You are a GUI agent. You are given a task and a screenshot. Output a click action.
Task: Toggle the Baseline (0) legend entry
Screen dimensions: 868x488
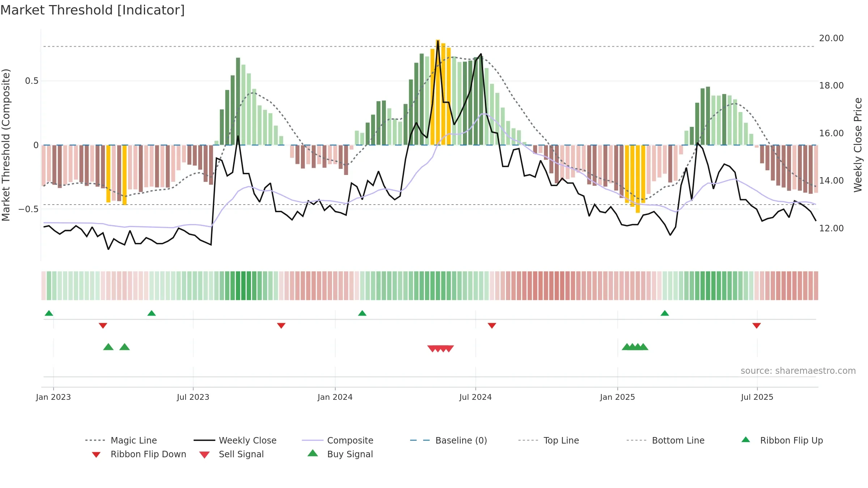click(x=448, y=440)
